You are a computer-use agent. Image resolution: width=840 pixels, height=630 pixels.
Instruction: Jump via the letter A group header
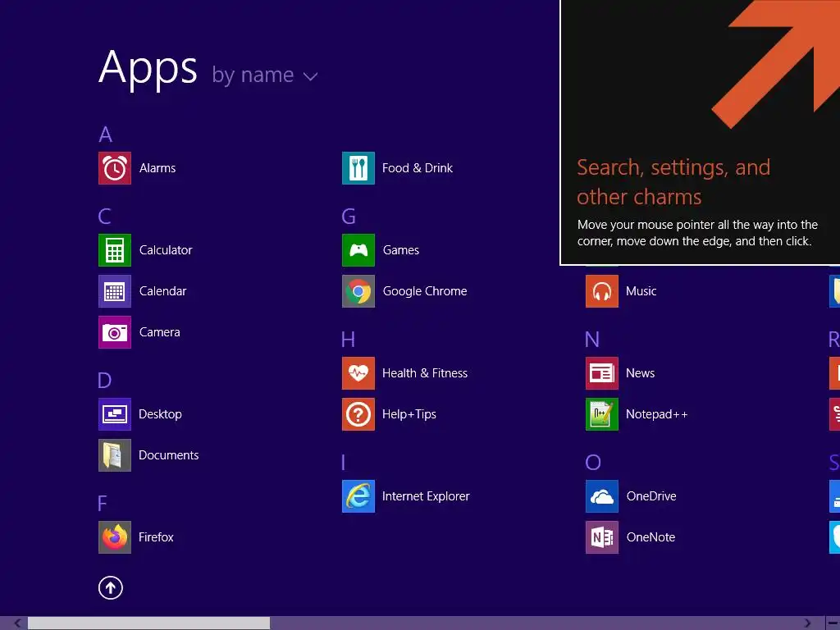click(106, 135)
